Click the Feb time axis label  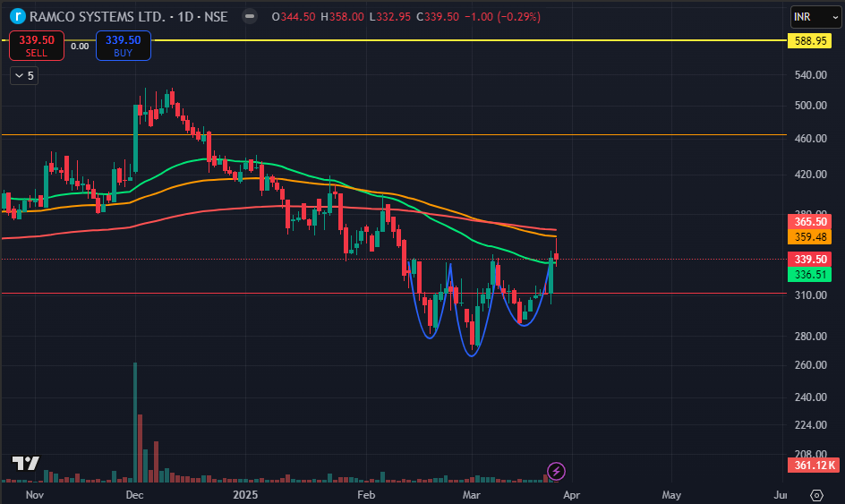(366, 495)
